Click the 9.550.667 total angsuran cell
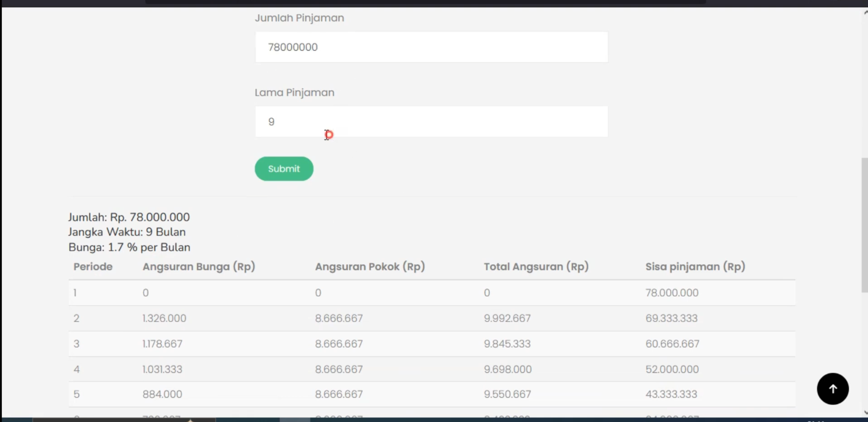Viewport: 868px width, 422px height. pos(507,394)
